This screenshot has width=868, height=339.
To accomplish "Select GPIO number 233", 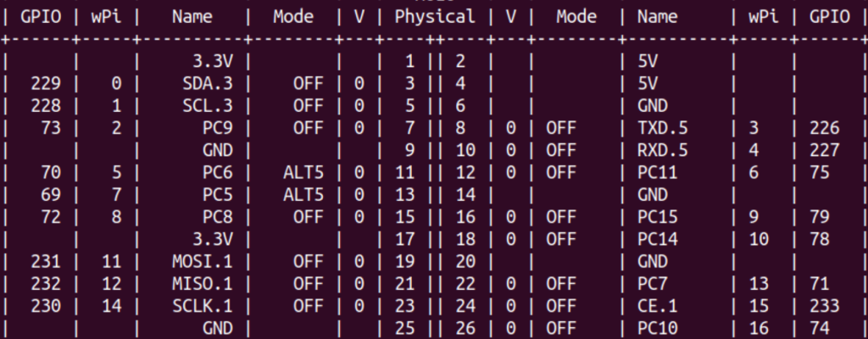I will click(x=824, y=306).
